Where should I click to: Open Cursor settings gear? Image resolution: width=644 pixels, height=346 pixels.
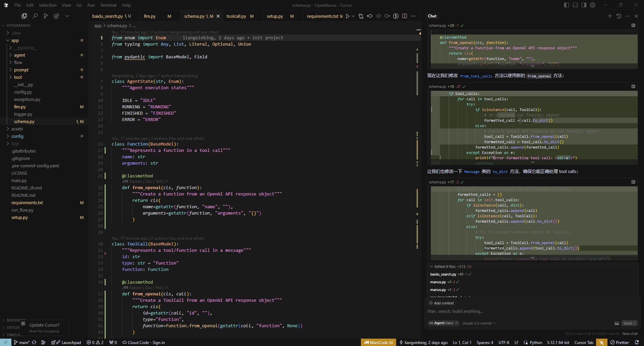click(593, 5)
